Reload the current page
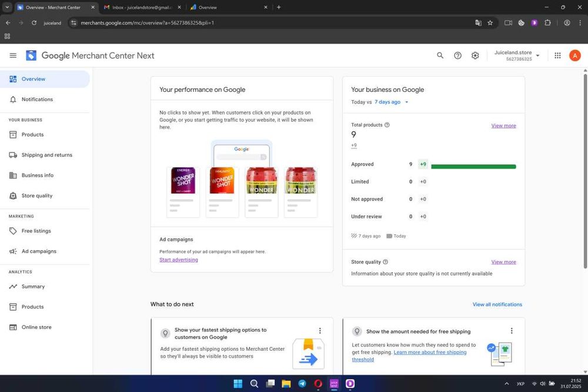The height and width of the screenshot is (392, 588). pyautogui.click(x=34, y=23)
